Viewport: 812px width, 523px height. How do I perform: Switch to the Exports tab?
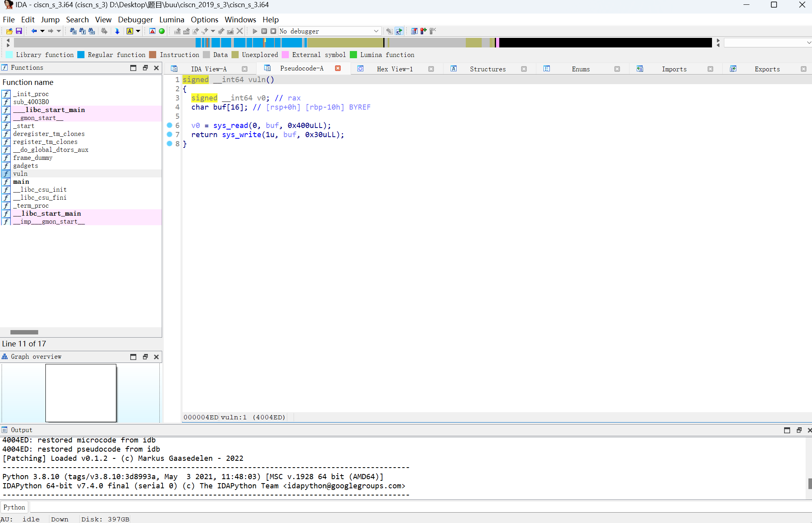[767, 69]
